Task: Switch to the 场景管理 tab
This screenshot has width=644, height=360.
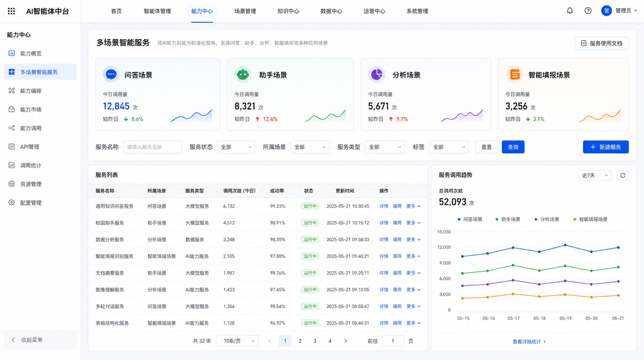Action: (x=245, y=11)
